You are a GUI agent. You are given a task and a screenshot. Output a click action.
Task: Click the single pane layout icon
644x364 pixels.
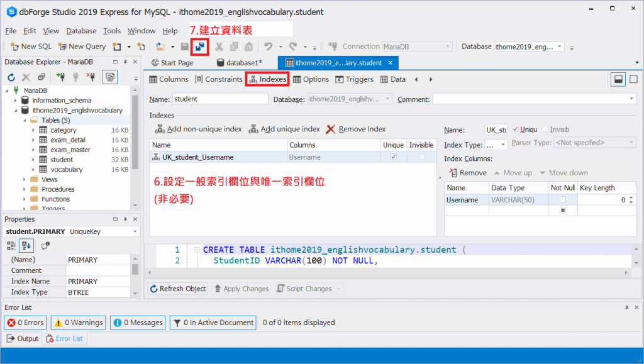coord(633,79)
